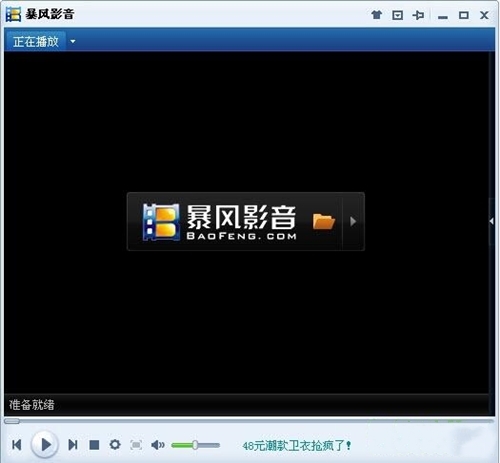Open settings gear in control bar
500x463 pixels.
click(x=115, y=444)
